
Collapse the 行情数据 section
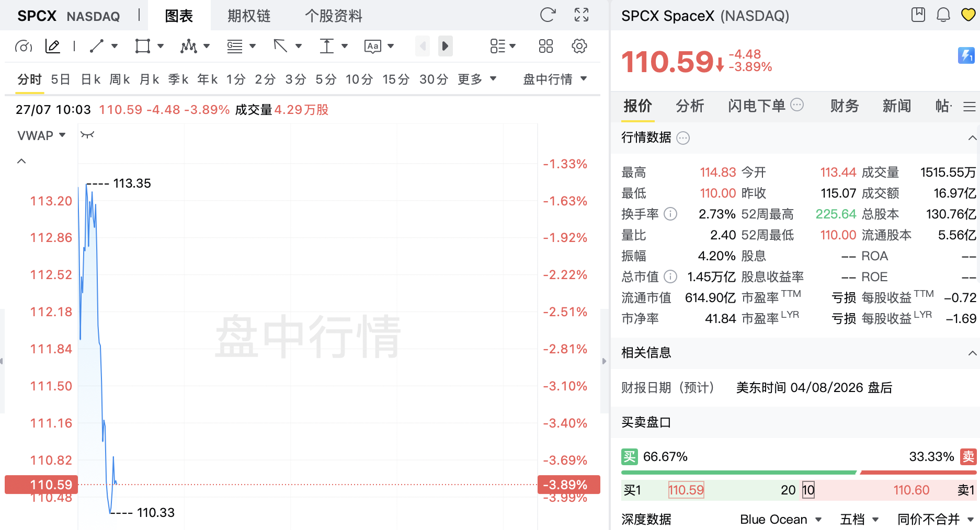(x=972, y=138)
